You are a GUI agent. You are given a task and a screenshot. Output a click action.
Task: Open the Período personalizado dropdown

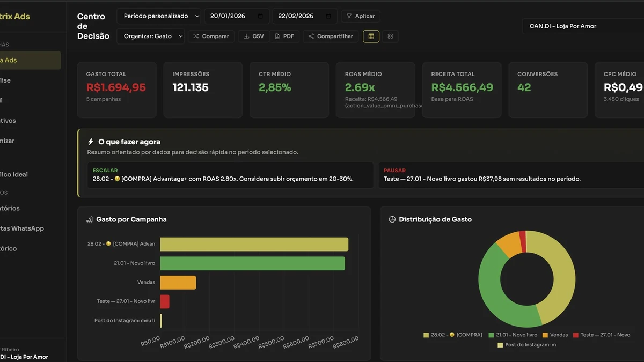pos(159,16)
